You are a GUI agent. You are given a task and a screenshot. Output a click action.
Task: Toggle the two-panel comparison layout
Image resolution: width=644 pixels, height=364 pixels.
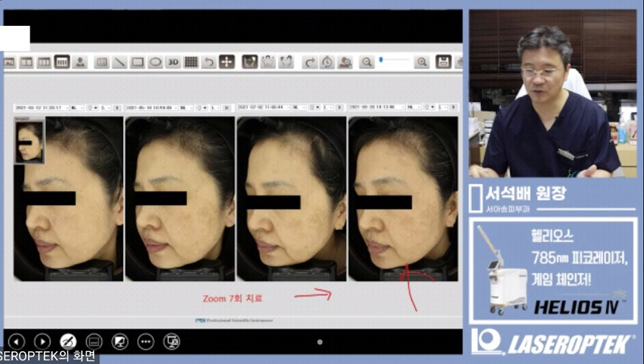coord(27,62)
